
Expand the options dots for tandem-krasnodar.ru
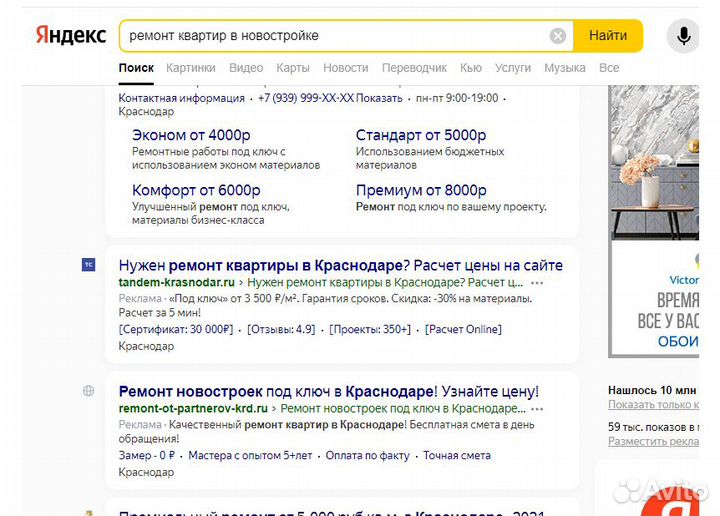tap(537, 283)
